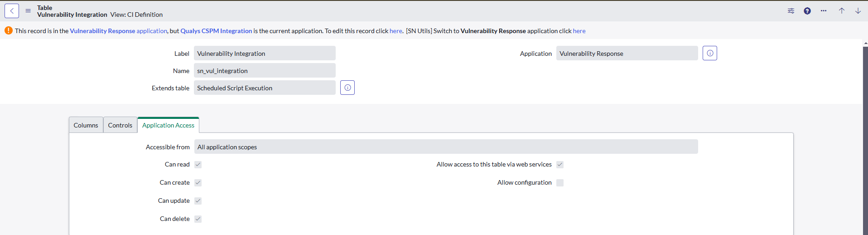Toggle Allow access via web services checkbox

point(560,164)
